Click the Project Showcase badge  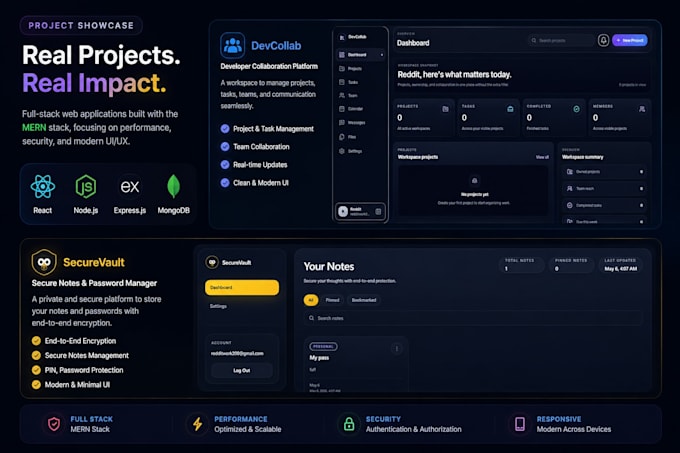[x=81, y=26]
